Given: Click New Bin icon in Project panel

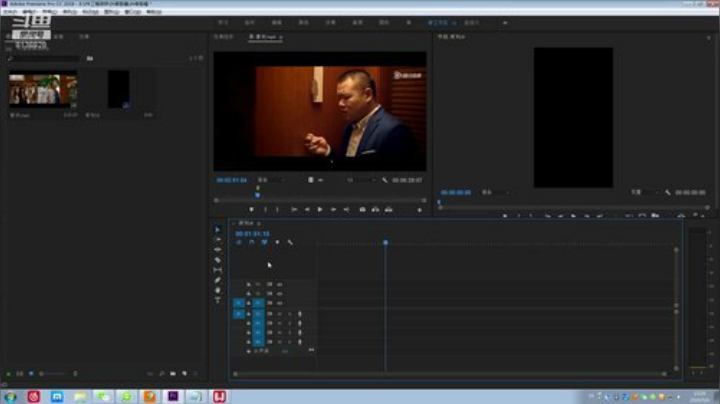Looking at the screenshot, I should tap(173, 374).
